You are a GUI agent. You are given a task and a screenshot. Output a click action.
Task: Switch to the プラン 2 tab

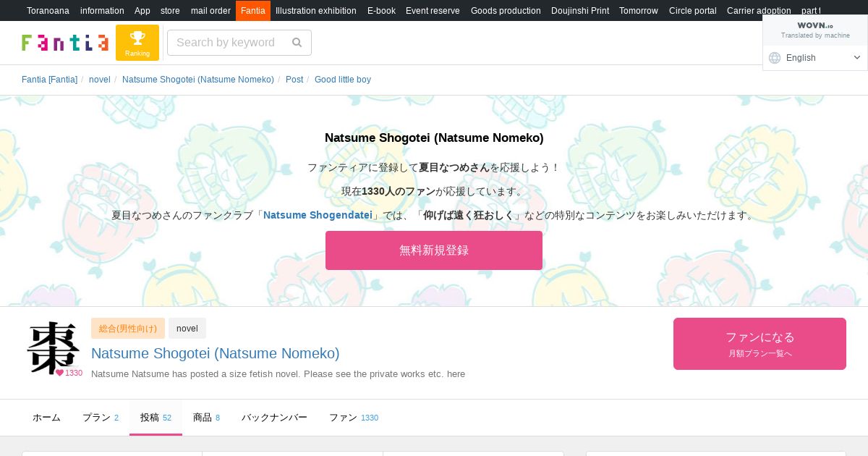(101, 418)
